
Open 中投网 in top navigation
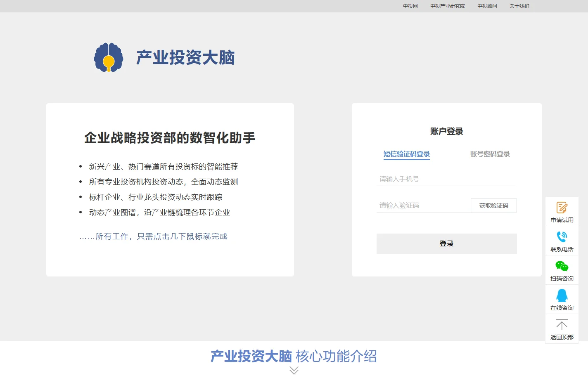point(410,6)
